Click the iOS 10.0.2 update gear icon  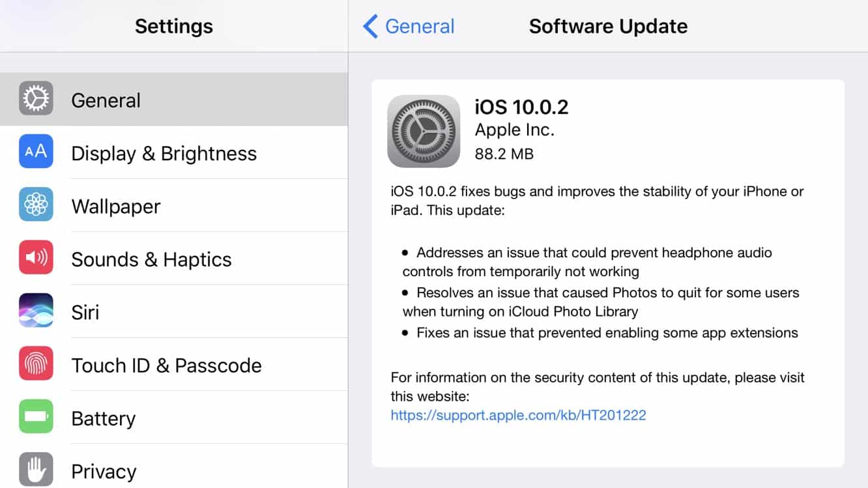tap(424, 131)
